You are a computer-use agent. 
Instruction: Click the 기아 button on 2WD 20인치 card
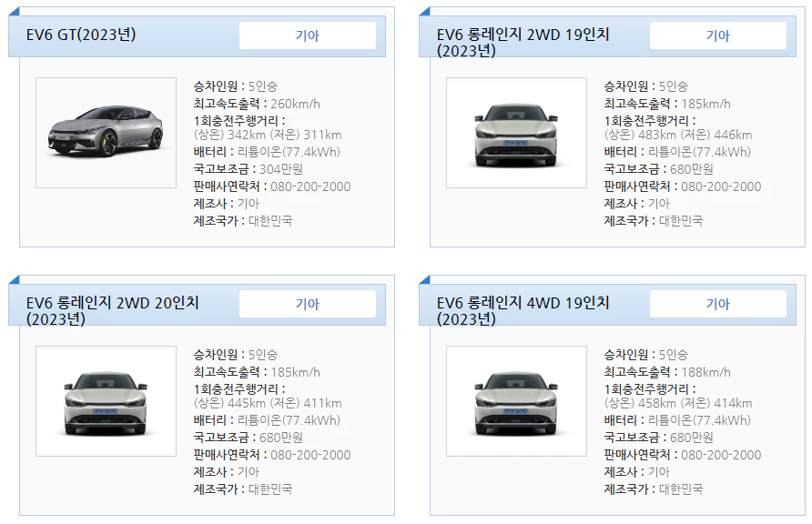[307, 304]
